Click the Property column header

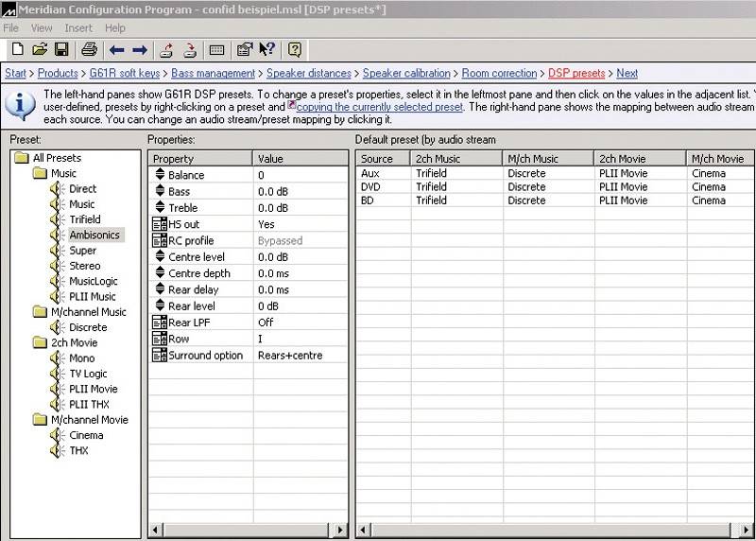tap(200, 158)
